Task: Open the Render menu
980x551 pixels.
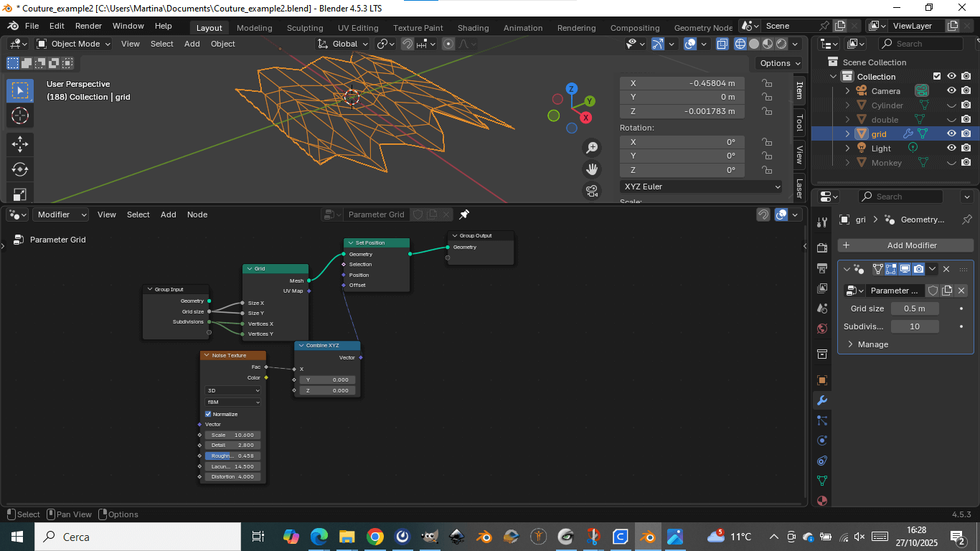Action: [89, 26]
